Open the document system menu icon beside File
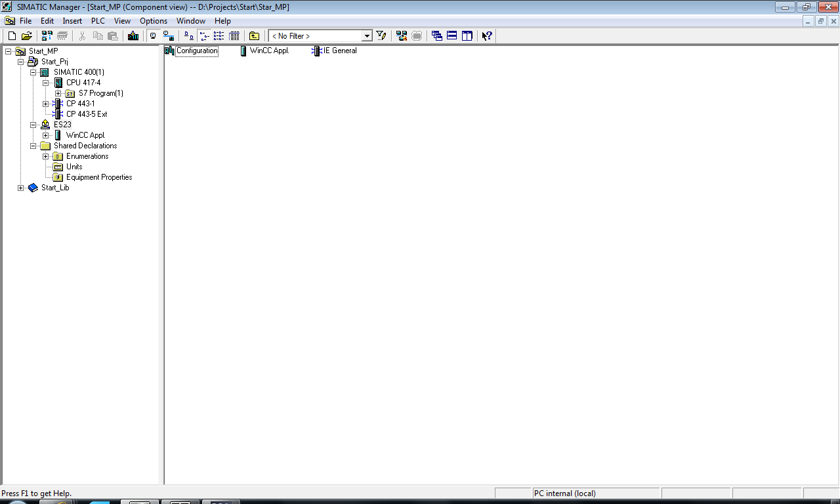 [x=10, y=21]
